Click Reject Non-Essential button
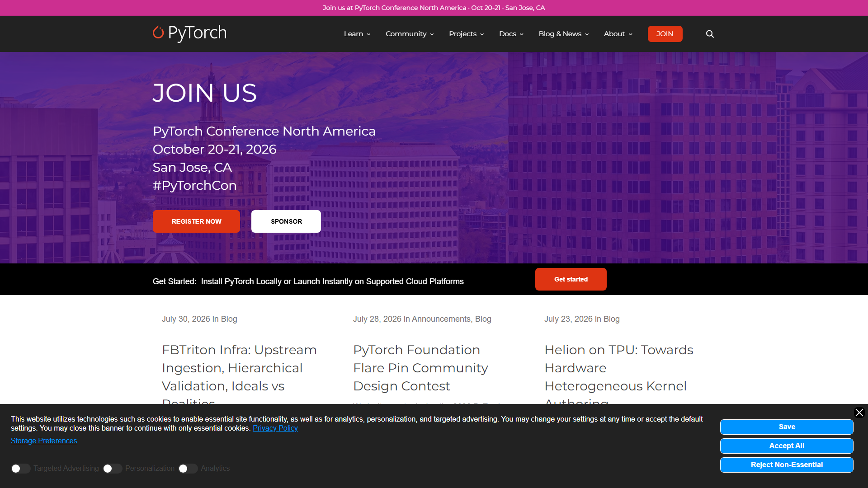 pyautogui.click(x=787, y=465)
